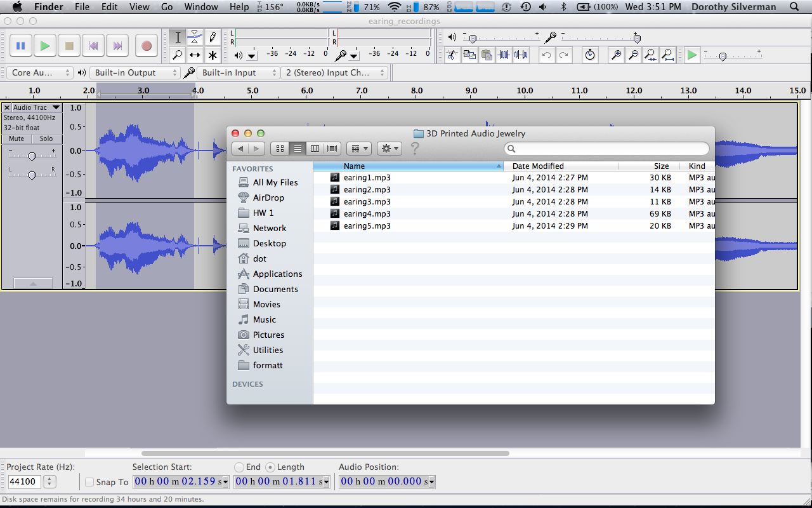Viewport: 812px width, 508px height.
Task: Open Finder action gear menu
Action: tap(389, 149)
